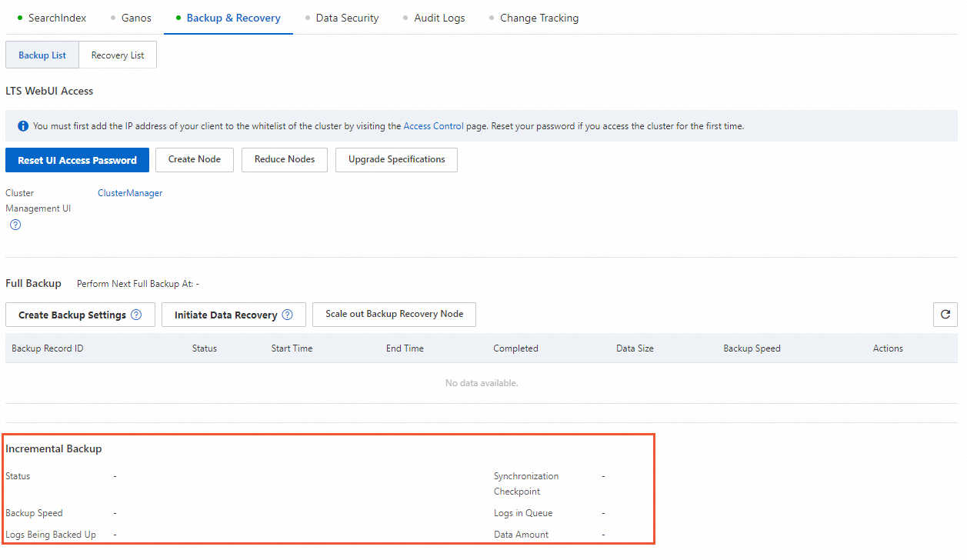Click the Backup Record ID column header
Screen dimensions: 967x560
[48, 348]
